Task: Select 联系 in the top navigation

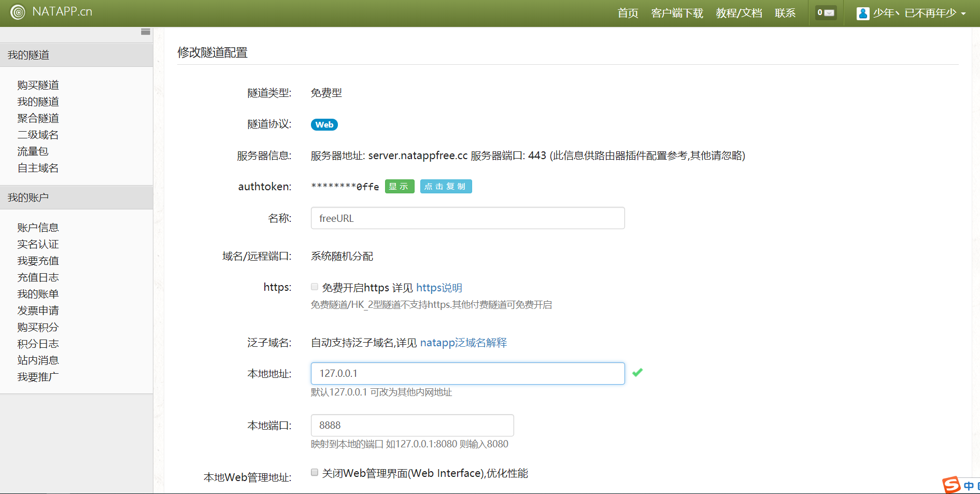Action: [x=785, y=13]
